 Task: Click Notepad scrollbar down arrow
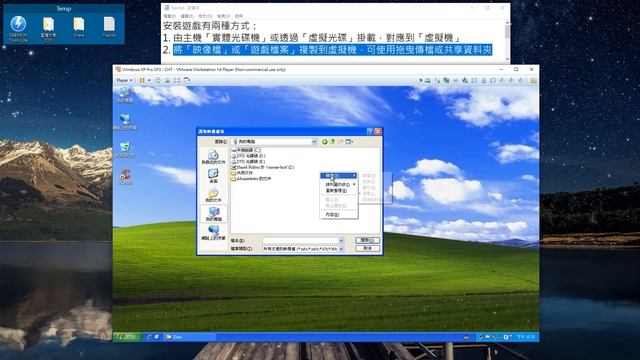[507, 60]
